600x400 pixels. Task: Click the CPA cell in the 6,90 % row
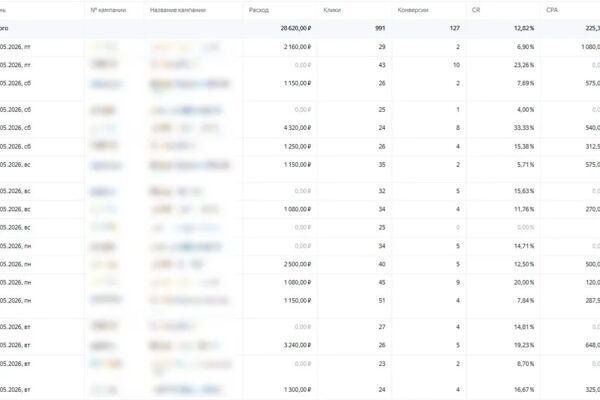pyautogui.click(x=590, y=47)
